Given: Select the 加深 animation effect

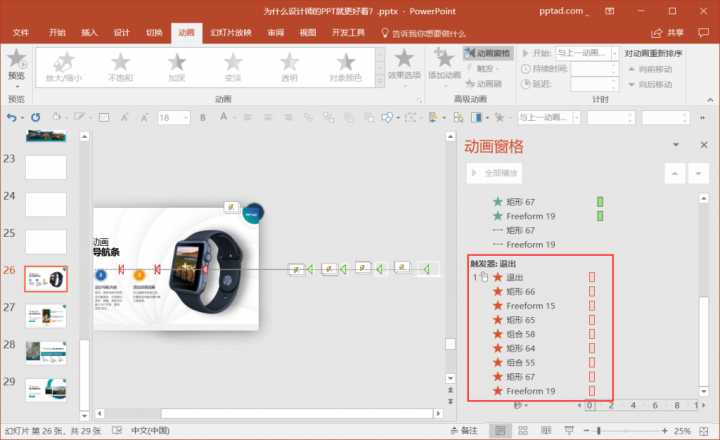Looking at the screenshot, I should [x=177, y=68].
